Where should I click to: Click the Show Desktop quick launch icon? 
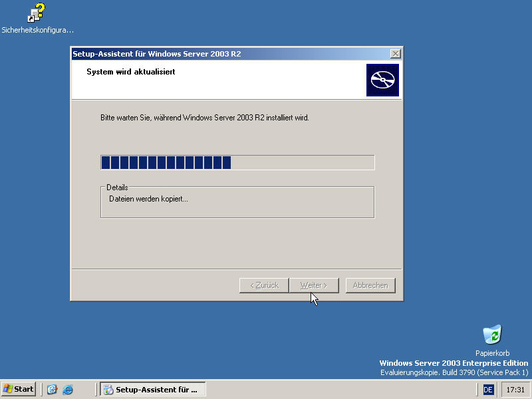click(53, 389)
